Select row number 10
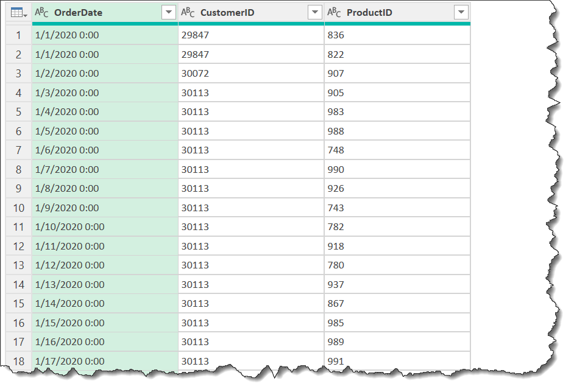The width and height of the screenshot is (574, 392). 19,208
